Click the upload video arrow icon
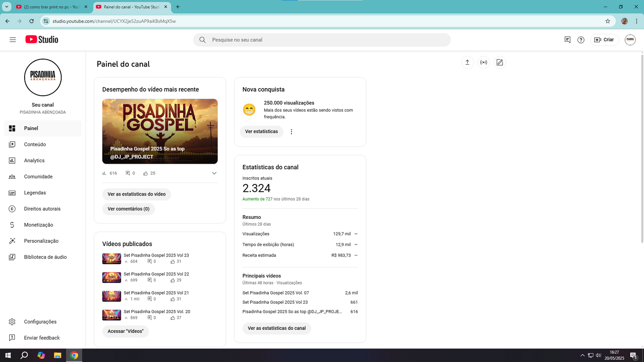The width and height of the screenshot is (644, 362). coord(467,62)
